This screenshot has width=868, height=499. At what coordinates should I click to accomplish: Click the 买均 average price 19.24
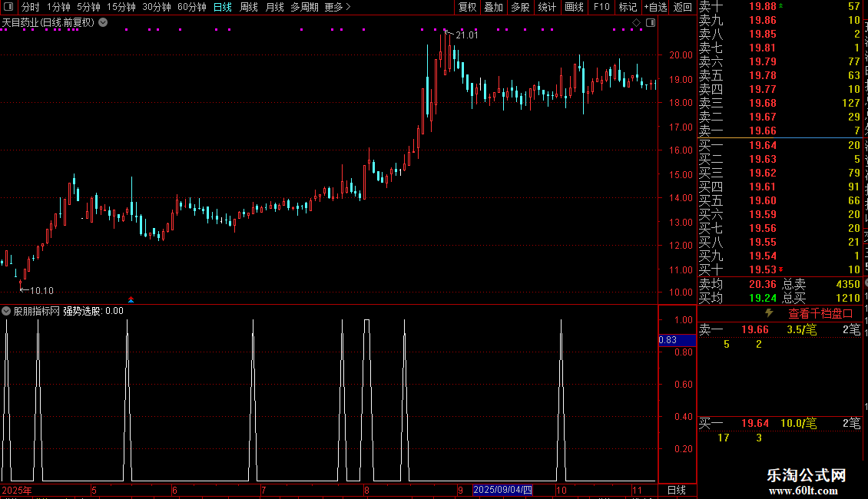pyautogui.click(x=762, y=298)
